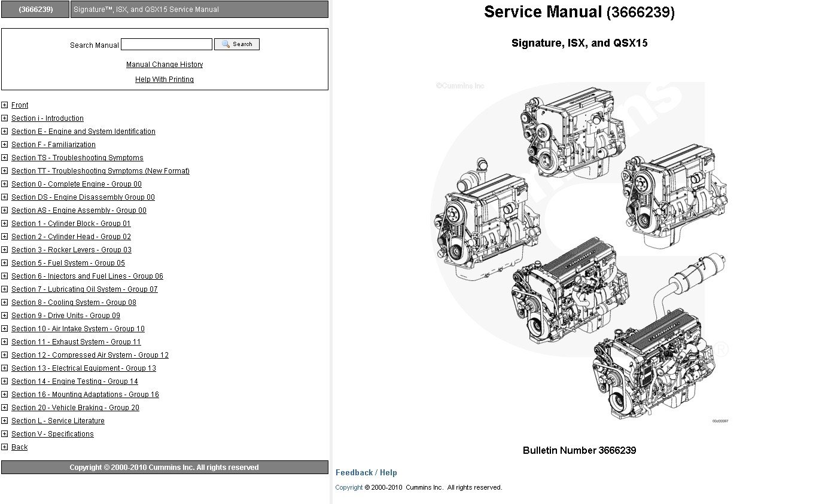Select Section 7 - Lubricating Oil System
The image size is (822, 504).
[84, 289]
